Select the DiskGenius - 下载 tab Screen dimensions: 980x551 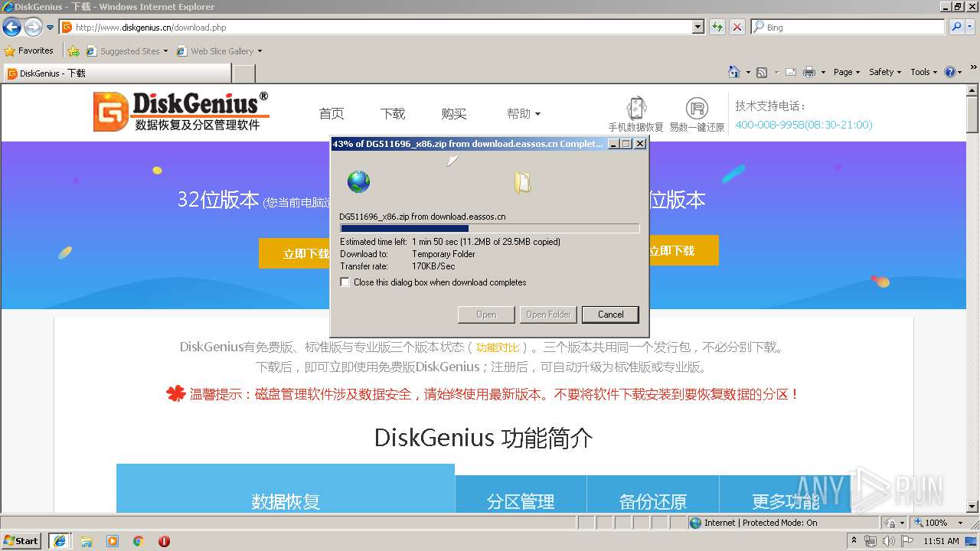coord(117,73)
